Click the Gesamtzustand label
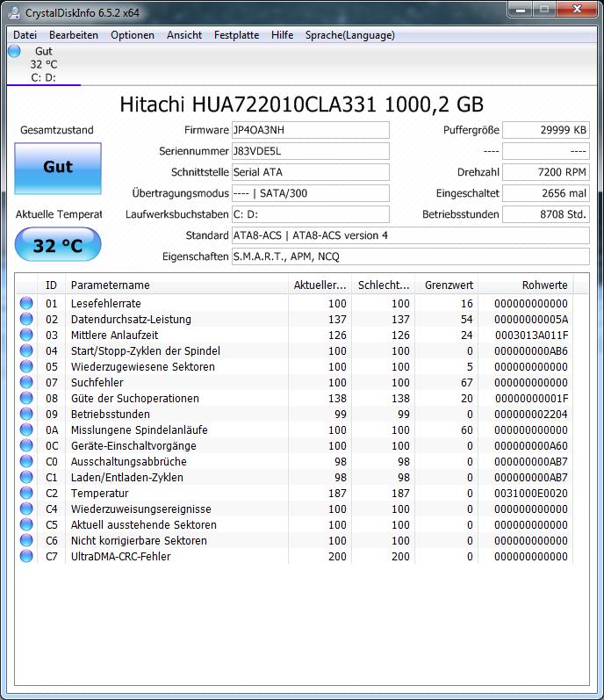Screen dimensions: 604x700 [57, 130]
